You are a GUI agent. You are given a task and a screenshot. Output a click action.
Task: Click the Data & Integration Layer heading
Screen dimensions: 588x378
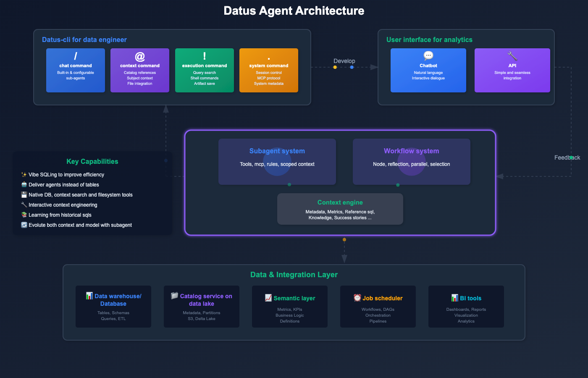point(294,275)
